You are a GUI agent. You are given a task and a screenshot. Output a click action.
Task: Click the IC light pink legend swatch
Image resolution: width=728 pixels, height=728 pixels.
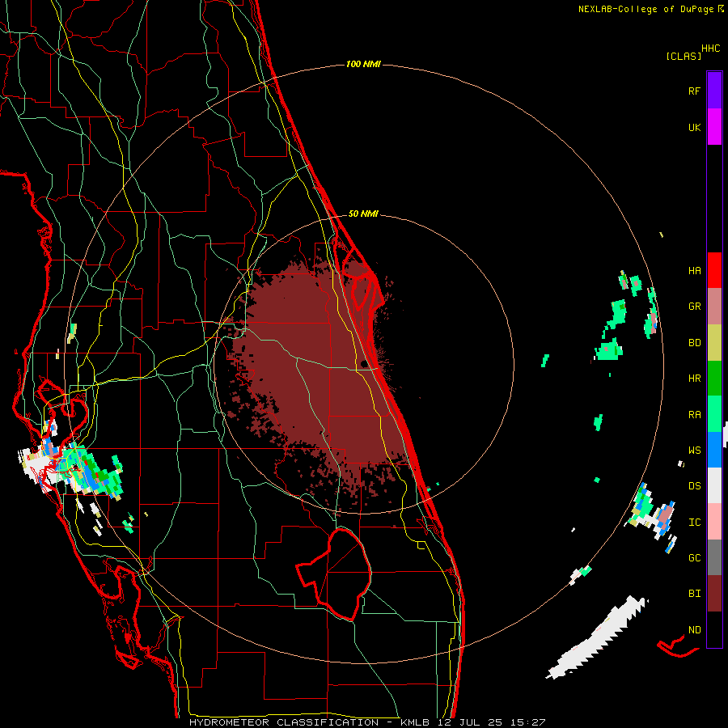click(714, 522)
